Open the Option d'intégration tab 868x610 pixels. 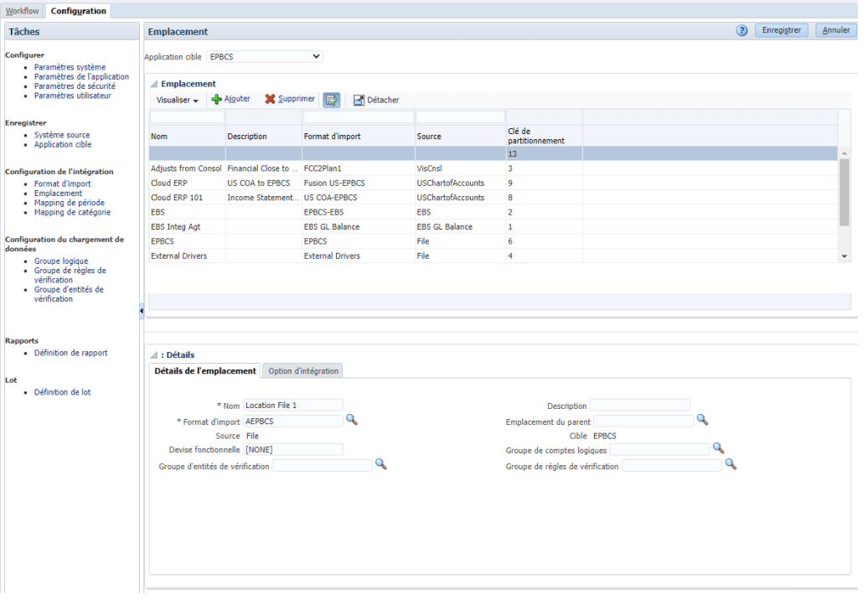pos(303,371)
